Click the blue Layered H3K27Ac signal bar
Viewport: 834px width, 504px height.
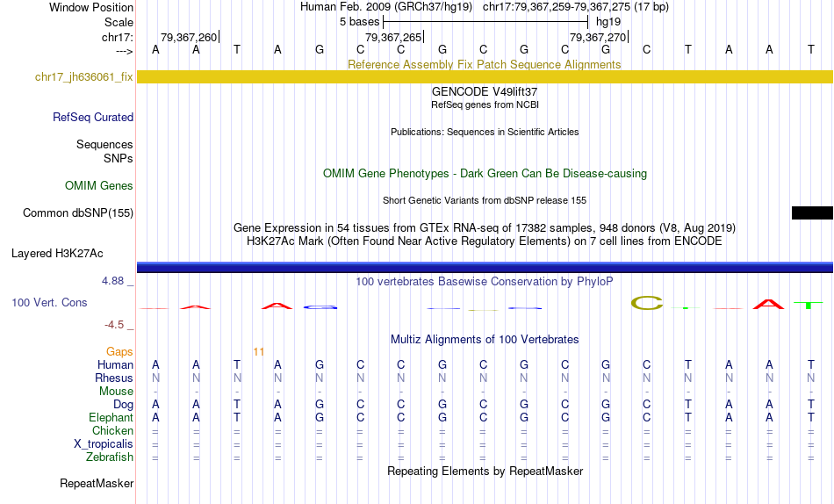(485, 267)
